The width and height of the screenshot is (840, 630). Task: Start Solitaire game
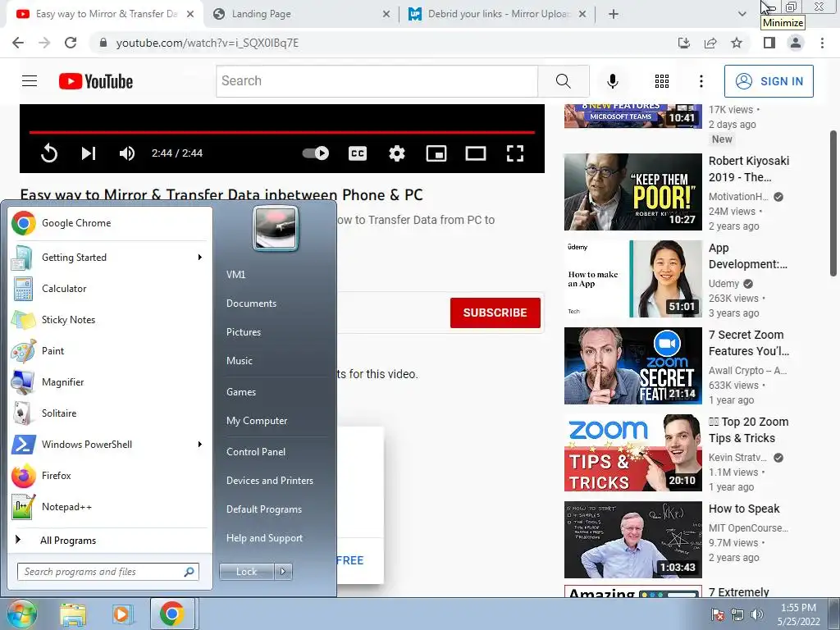pos(109,413)
